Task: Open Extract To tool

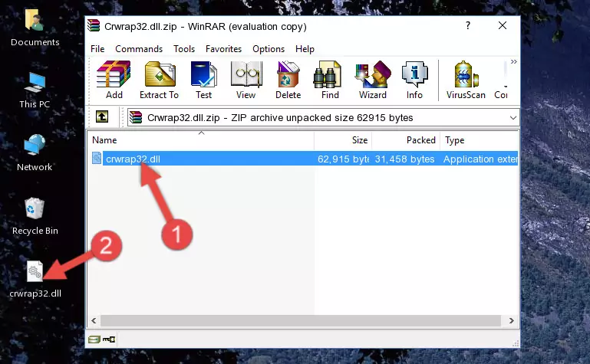Action: point(159,80)
